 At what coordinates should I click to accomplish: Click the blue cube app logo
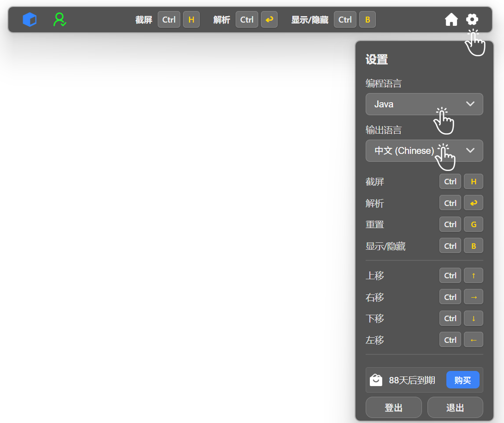pyautogui.click(x=30, y=20)
